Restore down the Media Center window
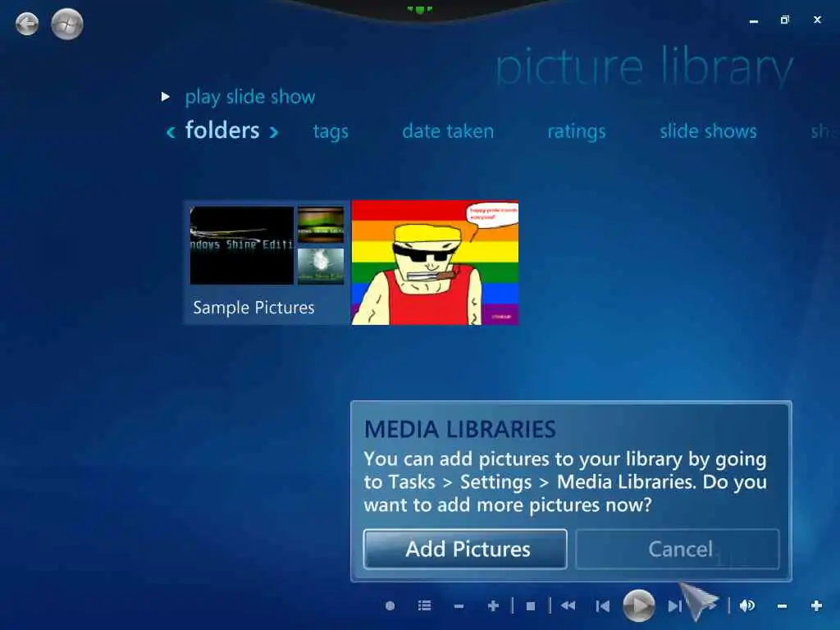This screenshot has height=630, width=840. coord(785,20)
